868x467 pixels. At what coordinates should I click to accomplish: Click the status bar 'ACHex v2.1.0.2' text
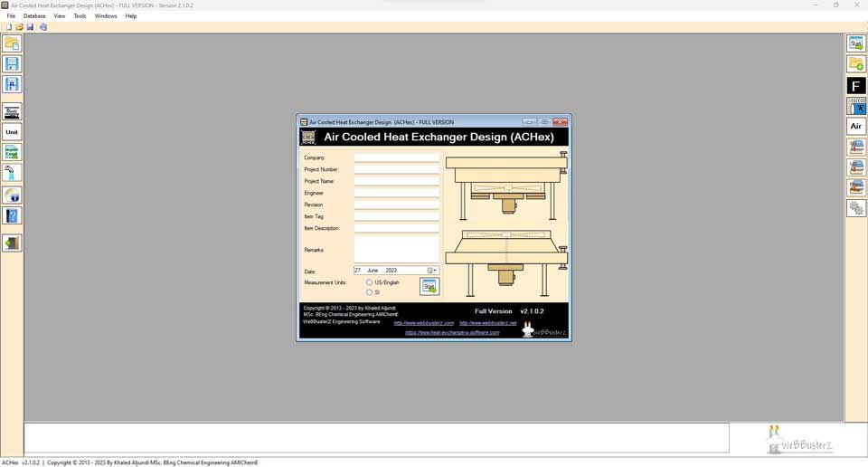click(21, 462)
